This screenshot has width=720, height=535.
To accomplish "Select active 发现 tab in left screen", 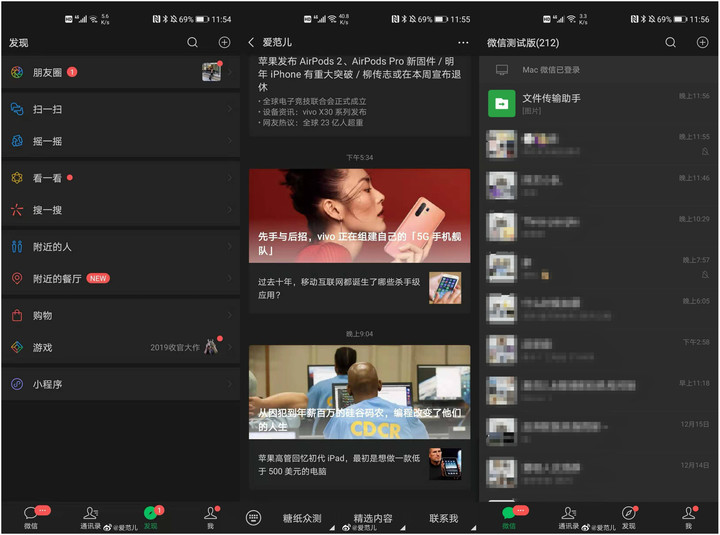I will click(151, 517).
